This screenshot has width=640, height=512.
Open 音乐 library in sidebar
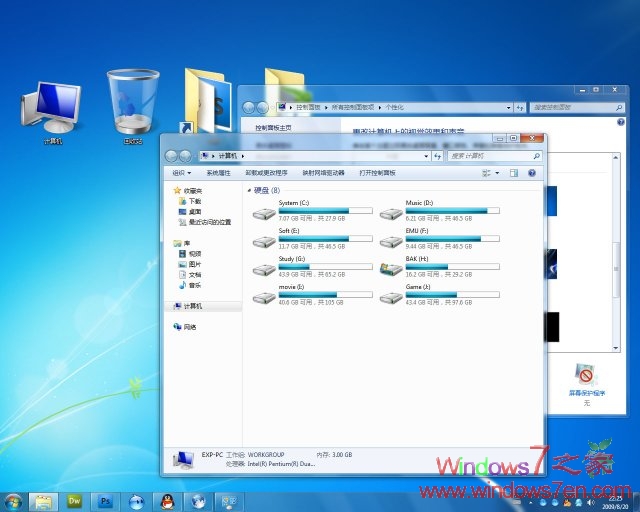[x=190, y=285]
